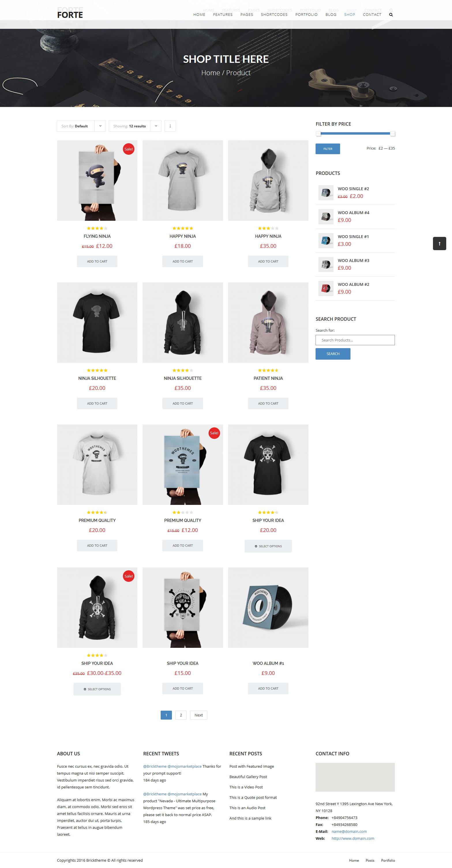This screenshot has width=452, height=868.
Task: Select options gear for Ship Your Idea tee
Action: [x=256, y=546]
